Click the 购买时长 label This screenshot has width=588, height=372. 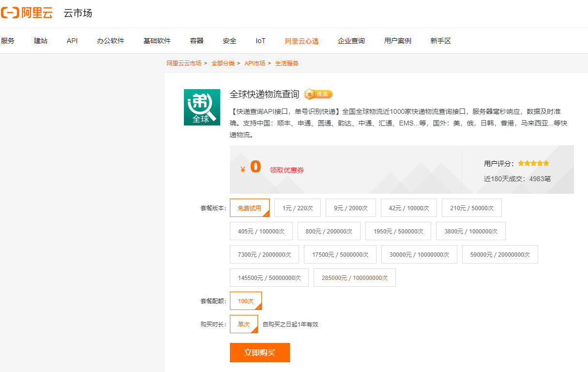(x=213, y=325)
